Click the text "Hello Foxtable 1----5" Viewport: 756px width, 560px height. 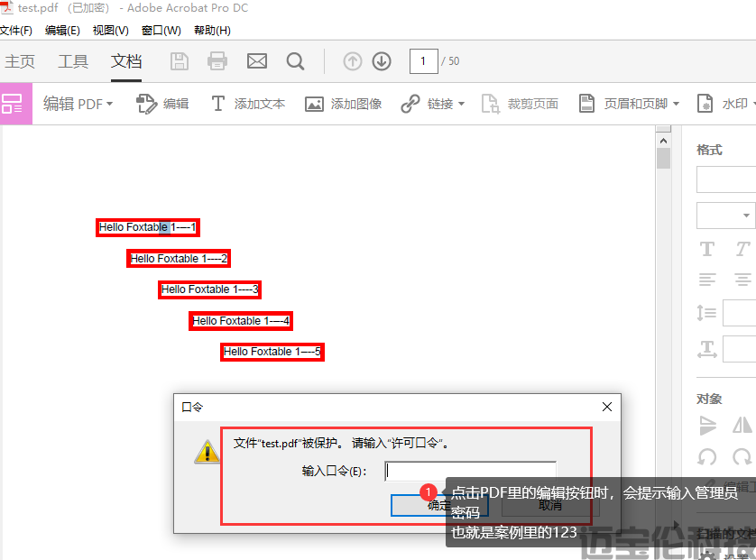[x=272, y=352]
